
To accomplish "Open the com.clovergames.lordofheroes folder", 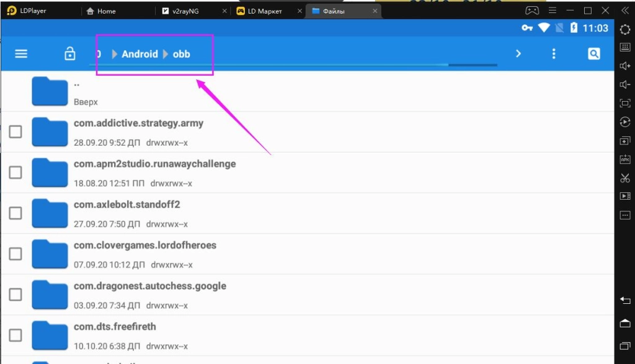I will pyautogui.click(x=145, y=246).
